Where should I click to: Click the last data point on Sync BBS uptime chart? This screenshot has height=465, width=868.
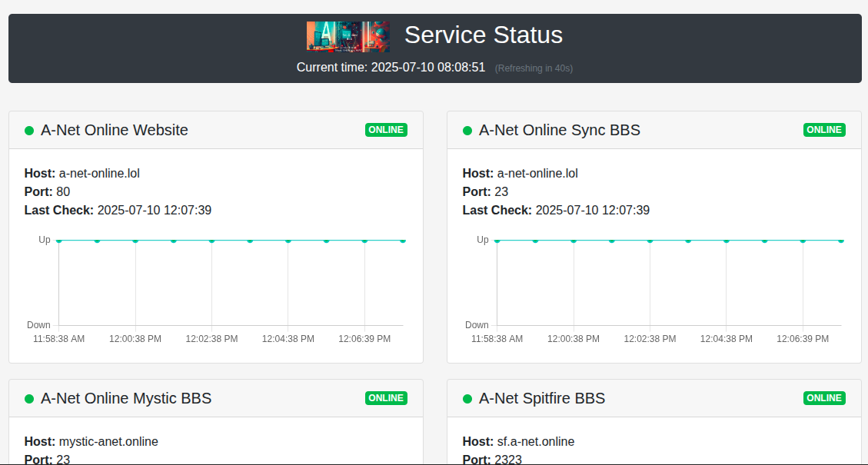click(841, 241)
